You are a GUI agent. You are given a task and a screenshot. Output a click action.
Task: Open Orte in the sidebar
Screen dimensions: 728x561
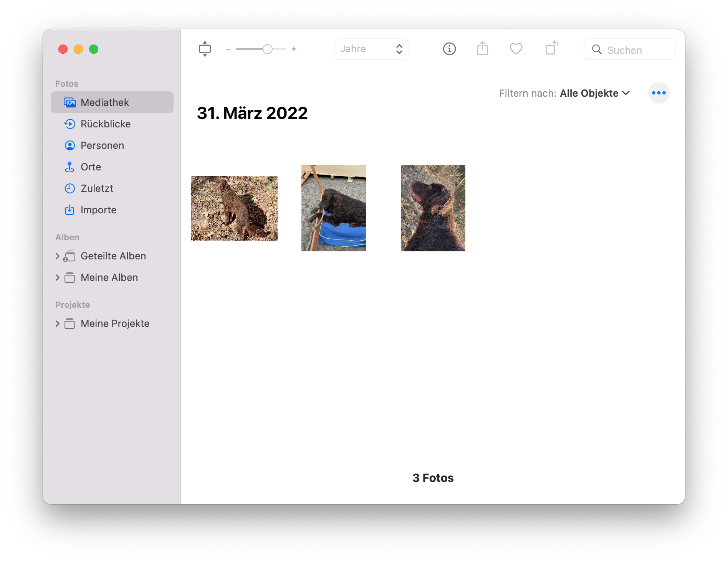pos(112,167)
